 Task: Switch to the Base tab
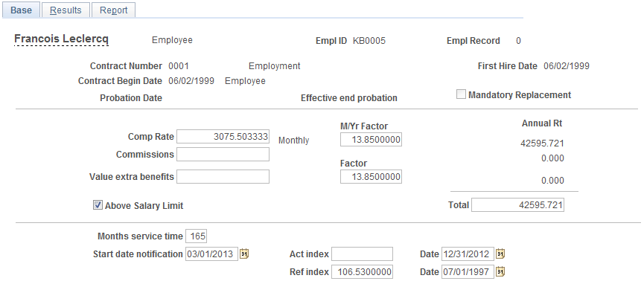21,10
